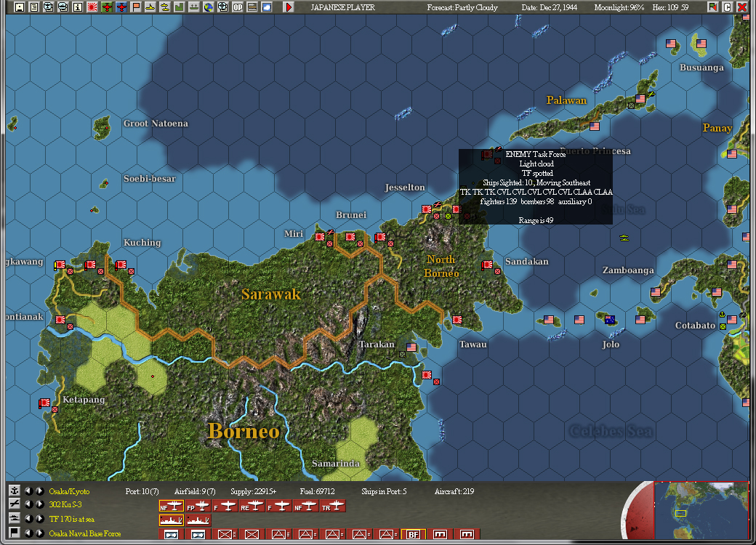Viewport: 756px width, 545px height.
Task: Open the globe toolbar icon
Action: pyautogui.click(x=209, y=7)
